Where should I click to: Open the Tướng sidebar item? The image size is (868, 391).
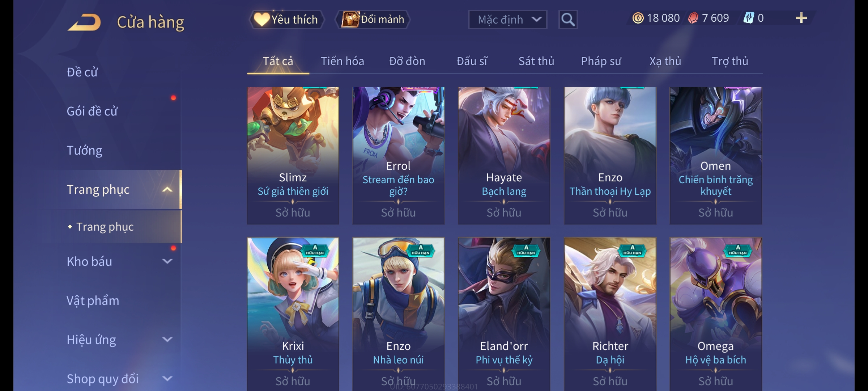pos(84,150)
